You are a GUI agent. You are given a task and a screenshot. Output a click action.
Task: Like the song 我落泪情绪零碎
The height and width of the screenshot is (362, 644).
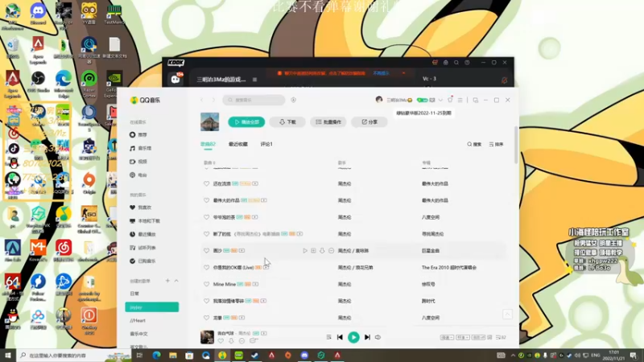pyautogui.click(x=206, y=301)
